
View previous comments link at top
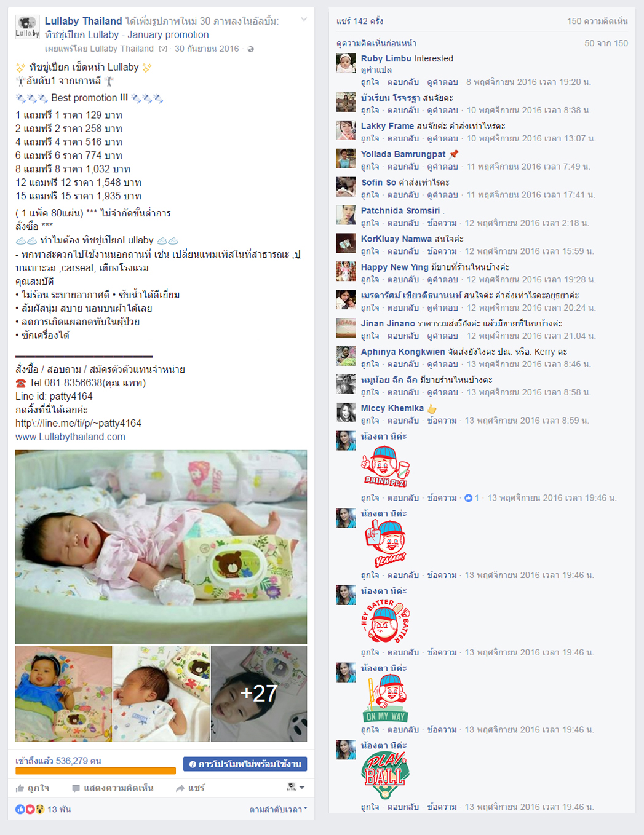(x=376, y=43)
